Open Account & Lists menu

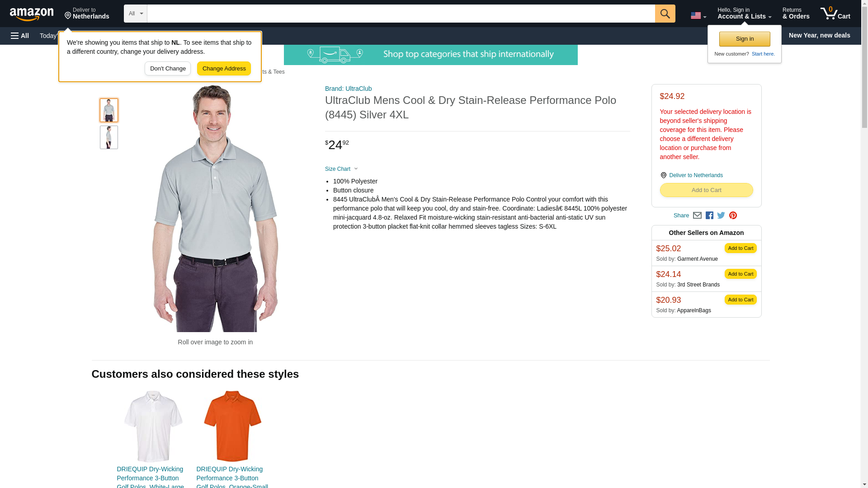coord(744,14)
